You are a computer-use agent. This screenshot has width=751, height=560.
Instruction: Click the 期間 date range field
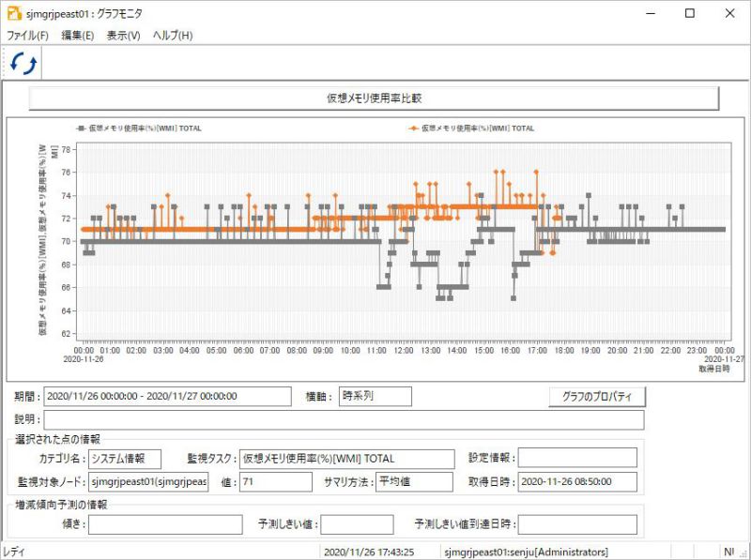tap(167, 396)
